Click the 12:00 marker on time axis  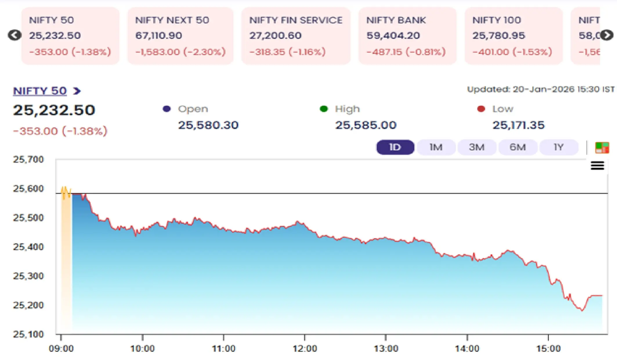click(305, 348)
